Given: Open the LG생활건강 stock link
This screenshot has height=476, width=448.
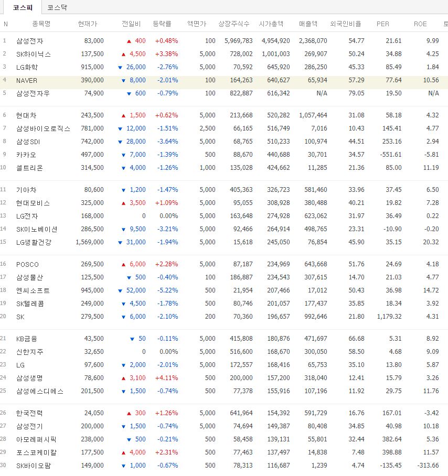Looking at the screenshot, I should (34, 242).
